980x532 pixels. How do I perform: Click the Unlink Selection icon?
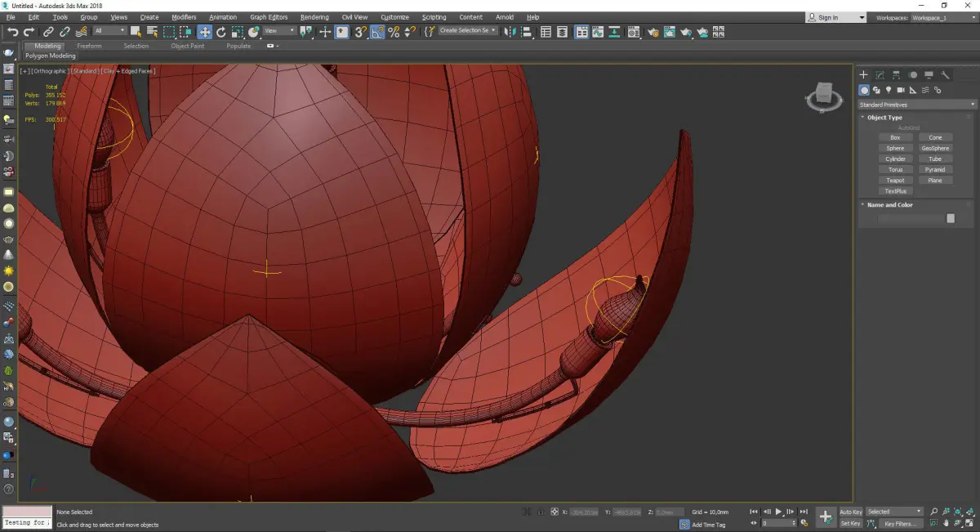[x=65, y=32]
